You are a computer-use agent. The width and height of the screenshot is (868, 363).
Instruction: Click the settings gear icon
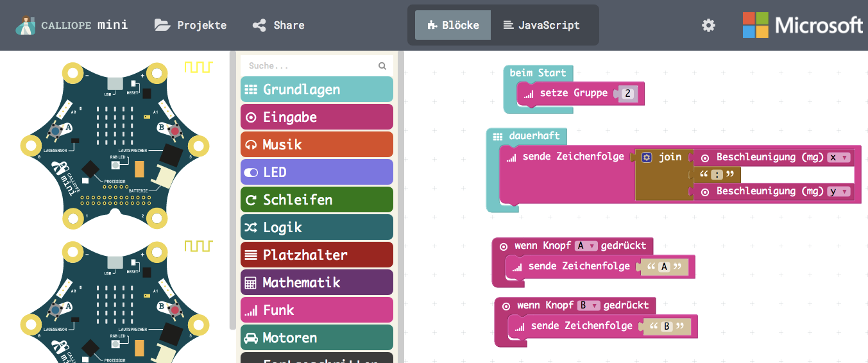pos(708,26)
